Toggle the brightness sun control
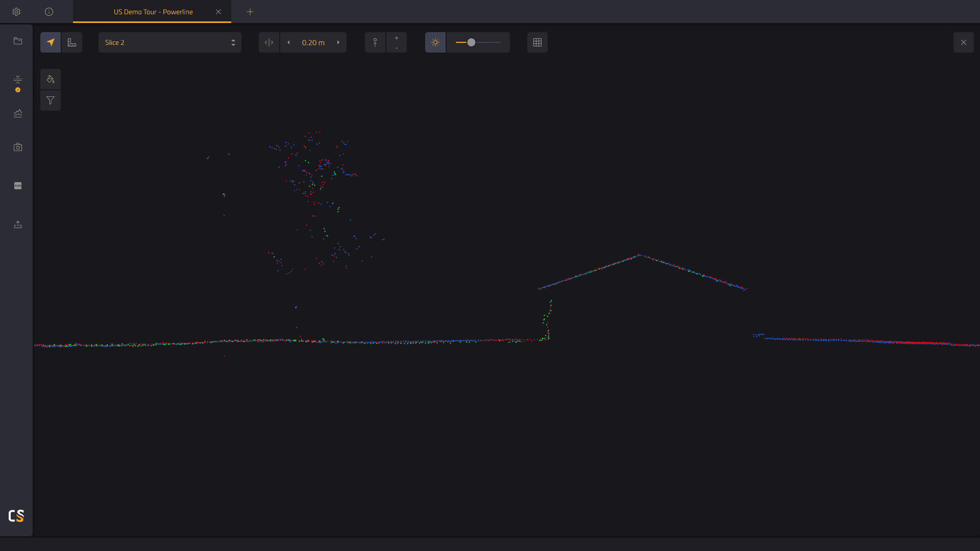Viewport: 980px width, 551px height. click(x=435, y=42)
